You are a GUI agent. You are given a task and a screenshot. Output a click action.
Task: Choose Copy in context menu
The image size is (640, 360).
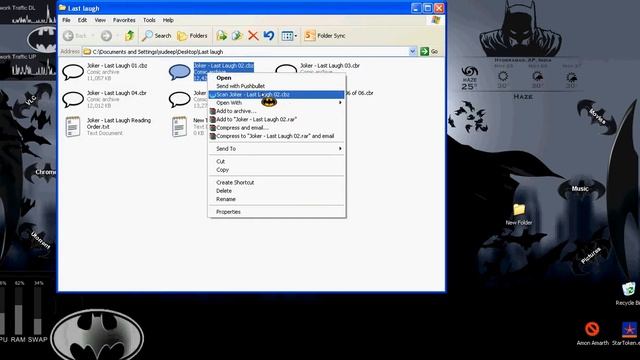(277, 170)
